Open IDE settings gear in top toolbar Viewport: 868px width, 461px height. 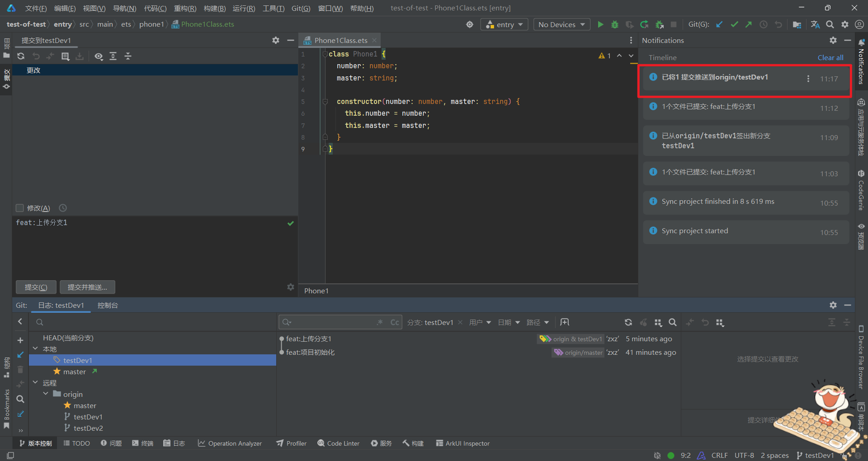point(845,24)
